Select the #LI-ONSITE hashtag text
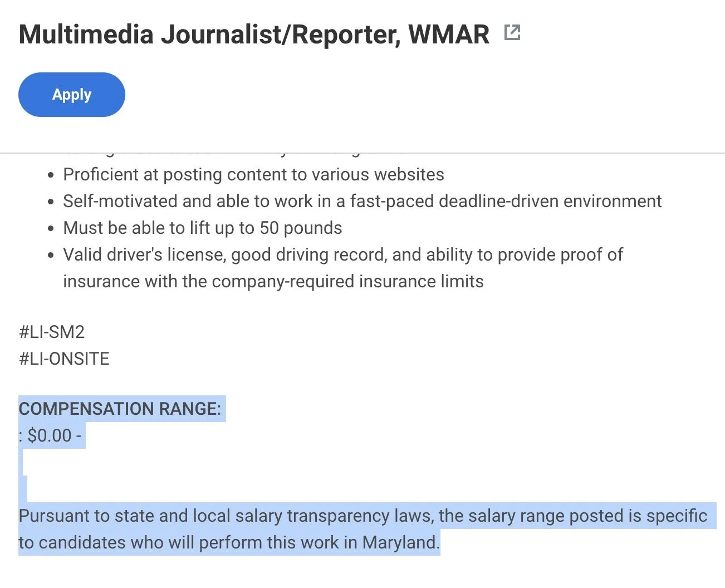The width and height of the screenshot is (725, 588). pos(64,359)
